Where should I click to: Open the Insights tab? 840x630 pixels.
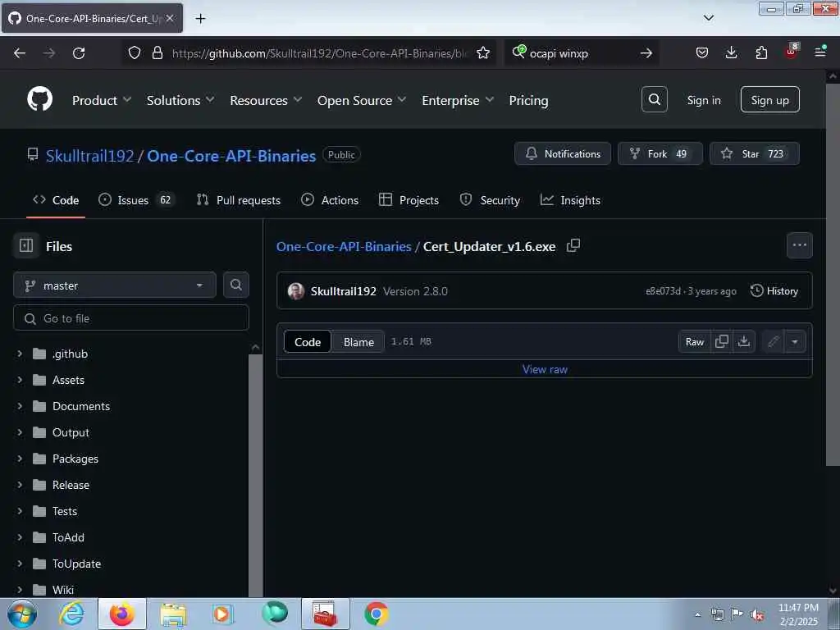pos(571,200)
